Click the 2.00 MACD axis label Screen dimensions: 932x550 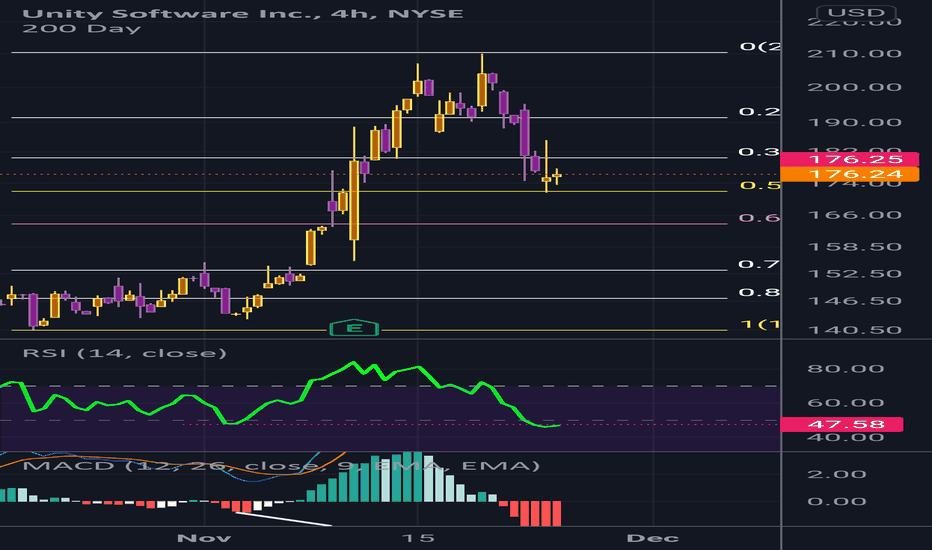pyautogui.click(x=836, y=474)
